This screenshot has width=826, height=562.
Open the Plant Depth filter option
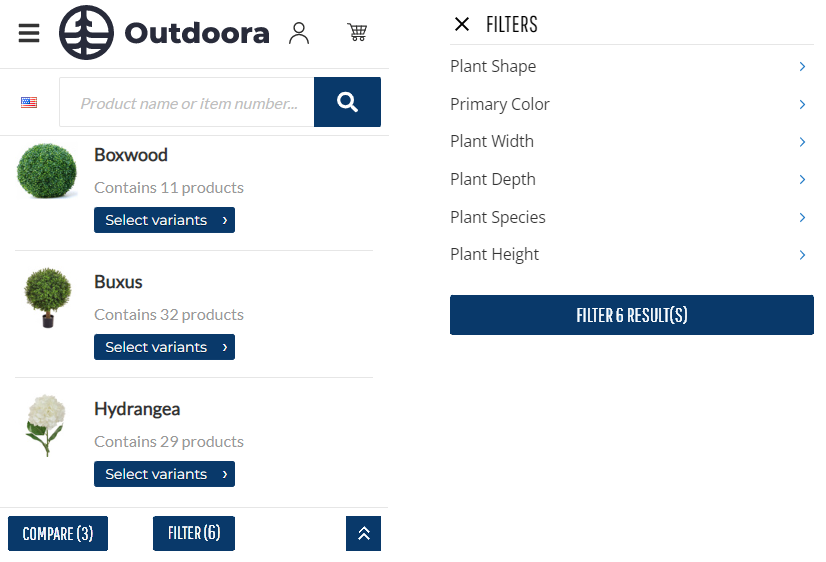pyautogui.click(x=632, y=180)
